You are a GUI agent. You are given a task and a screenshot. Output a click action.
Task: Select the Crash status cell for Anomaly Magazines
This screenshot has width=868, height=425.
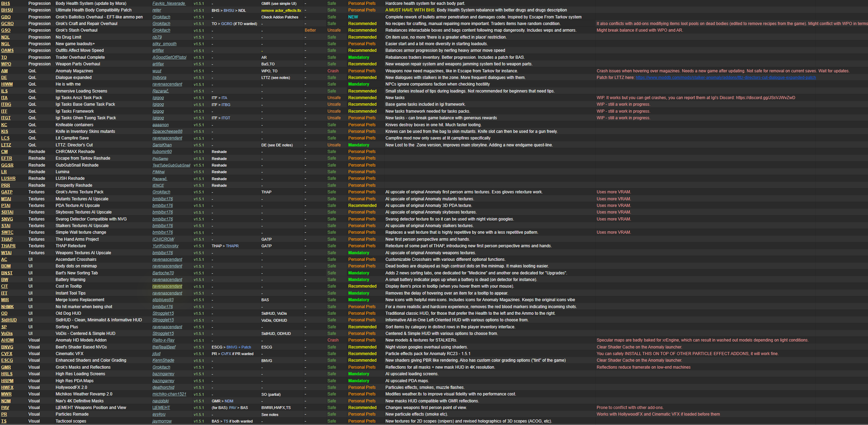[333, 71]
